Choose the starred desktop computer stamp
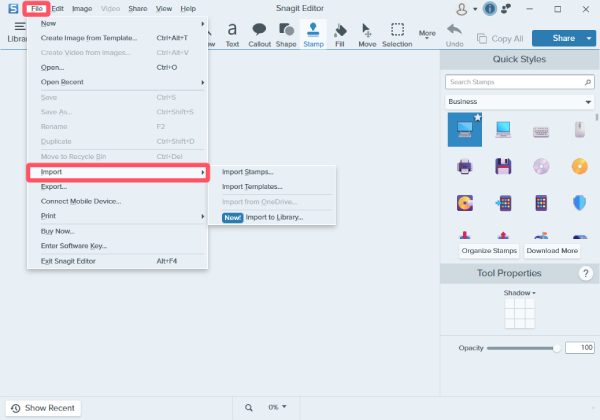Image resolution: width=600 pixels, height=420 pixels. point(465,129)
